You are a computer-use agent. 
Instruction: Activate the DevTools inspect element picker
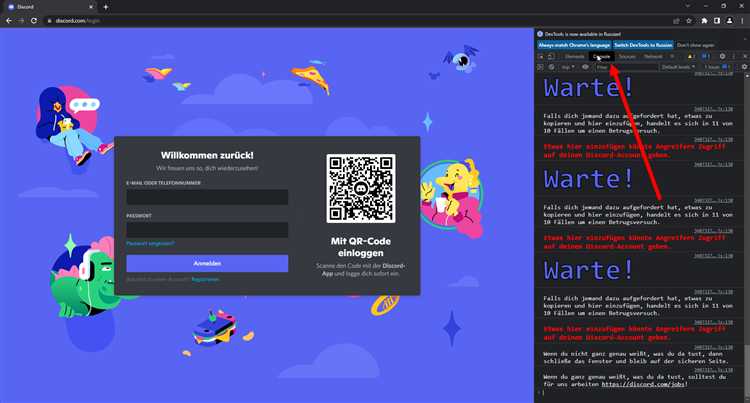[x=541, y=56]
